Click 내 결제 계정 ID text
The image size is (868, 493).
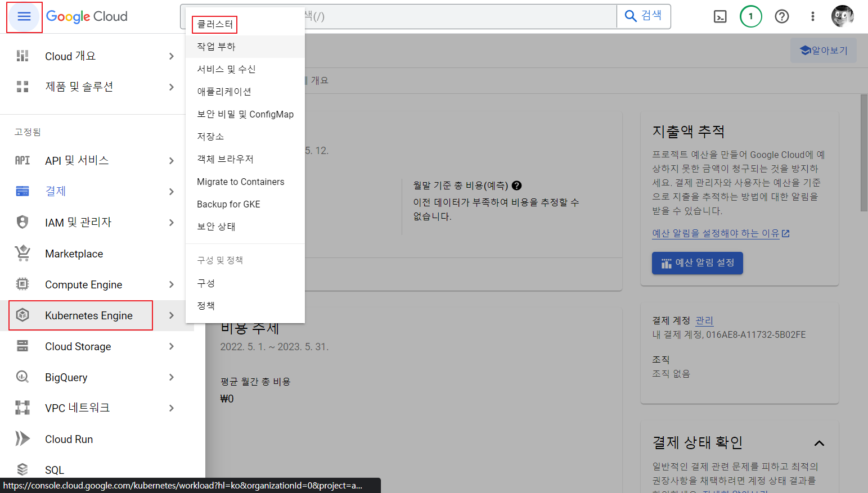[x=729, y=334]
